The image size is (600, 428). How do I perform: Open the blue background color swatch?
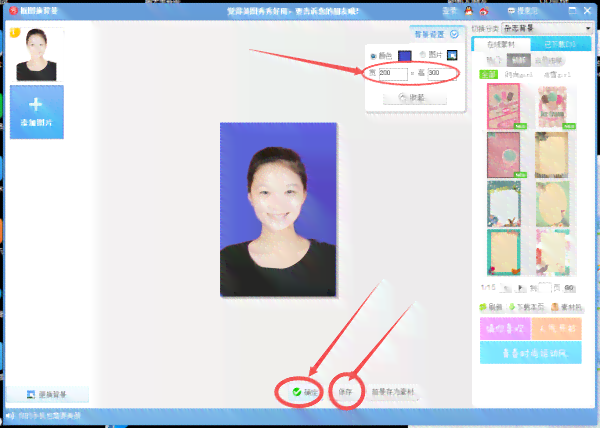pos(404,56)
